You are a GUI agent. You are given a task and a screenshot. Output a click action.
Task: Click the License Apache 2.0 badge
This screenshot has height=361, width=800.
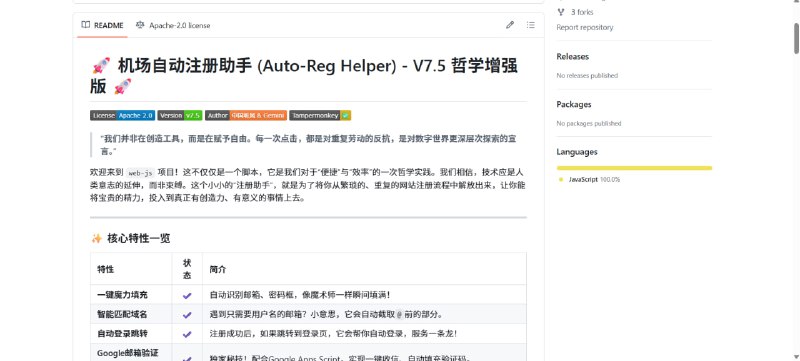[122, 116]
